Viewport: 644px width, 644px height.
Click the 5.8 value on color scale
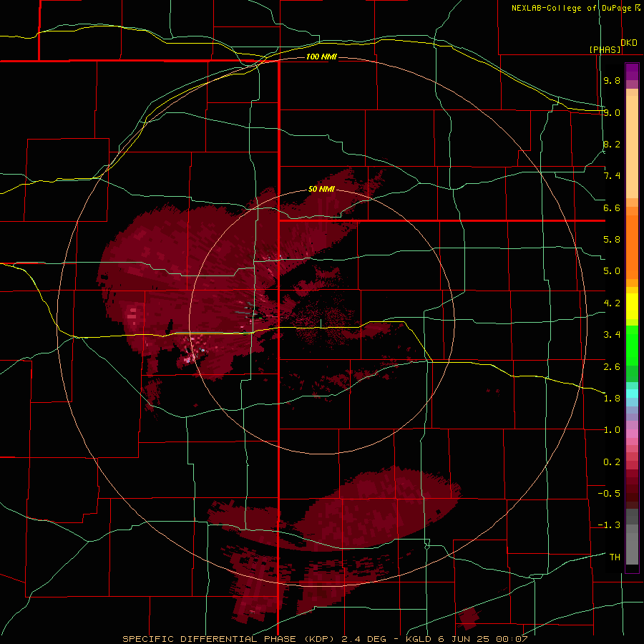point(612,240)
